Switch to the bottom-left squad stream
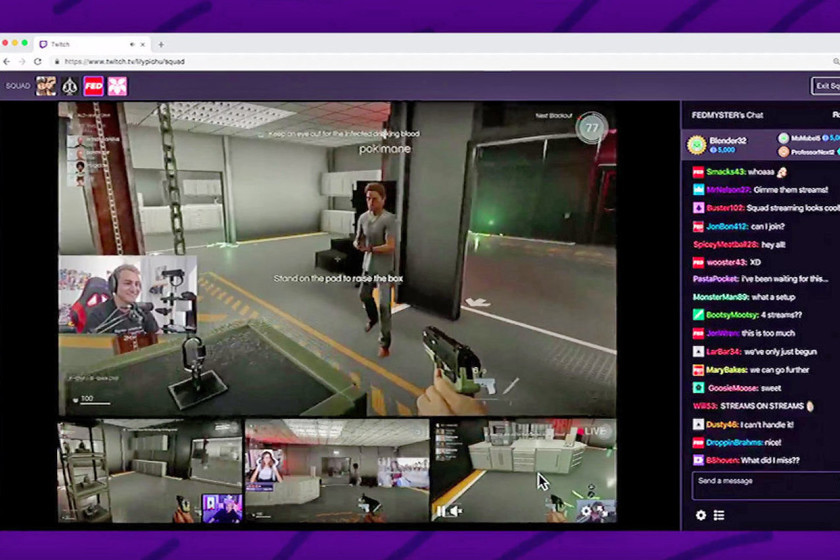The width and height of the screenshot is (840, 560). (150, 471)
